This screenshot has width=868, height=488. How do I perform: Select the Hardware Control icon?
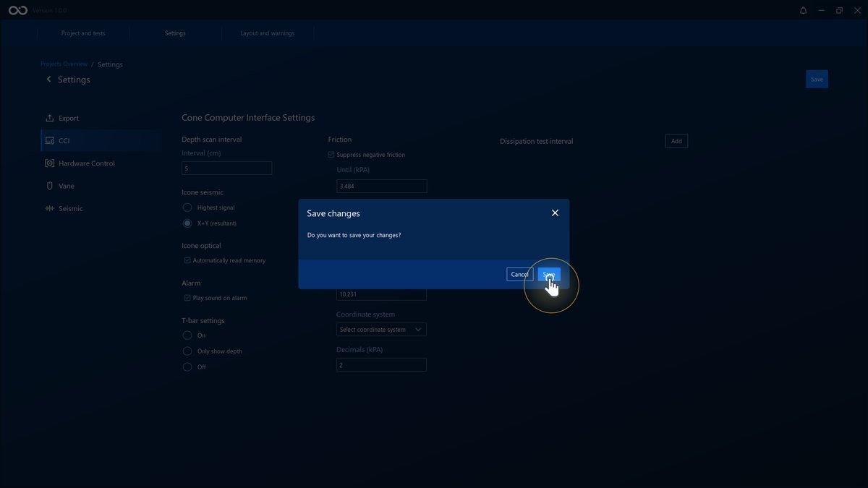[50, 163]
